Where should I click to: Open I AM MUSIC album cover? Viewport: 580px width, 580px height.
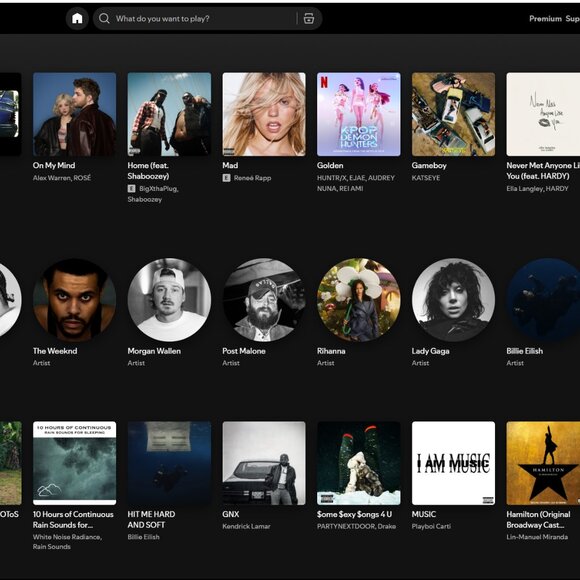point(453,463)
